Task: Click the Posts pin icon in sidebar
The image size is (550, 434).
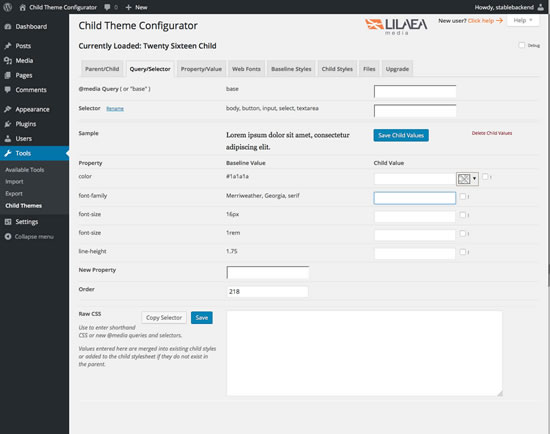Action: click(8, 46)
